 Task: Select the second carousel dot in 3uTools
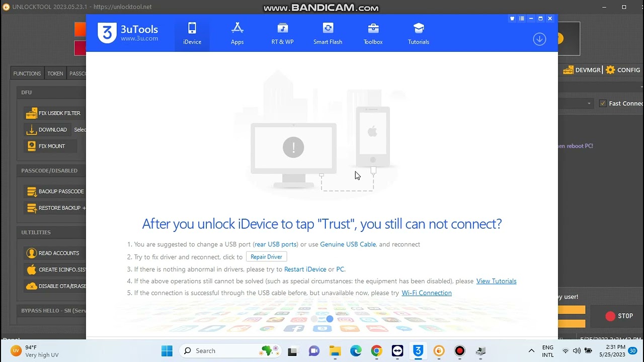[330, 319]
